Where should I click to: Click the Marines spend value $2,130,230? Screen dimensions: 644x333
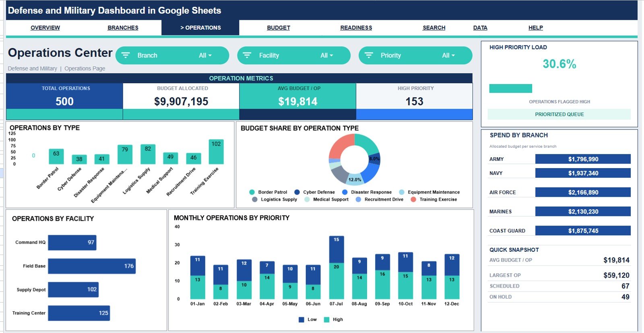coord(583,212)
